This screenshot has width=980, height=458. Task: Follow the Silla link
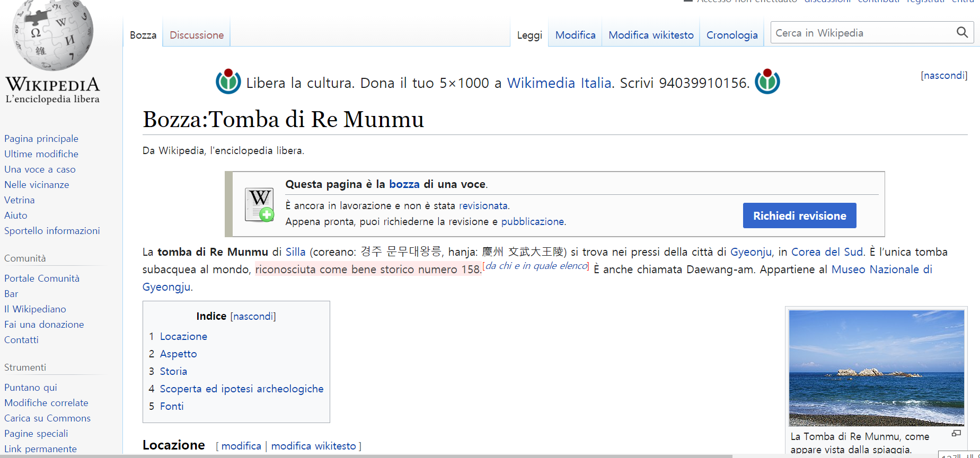(296, 252)
